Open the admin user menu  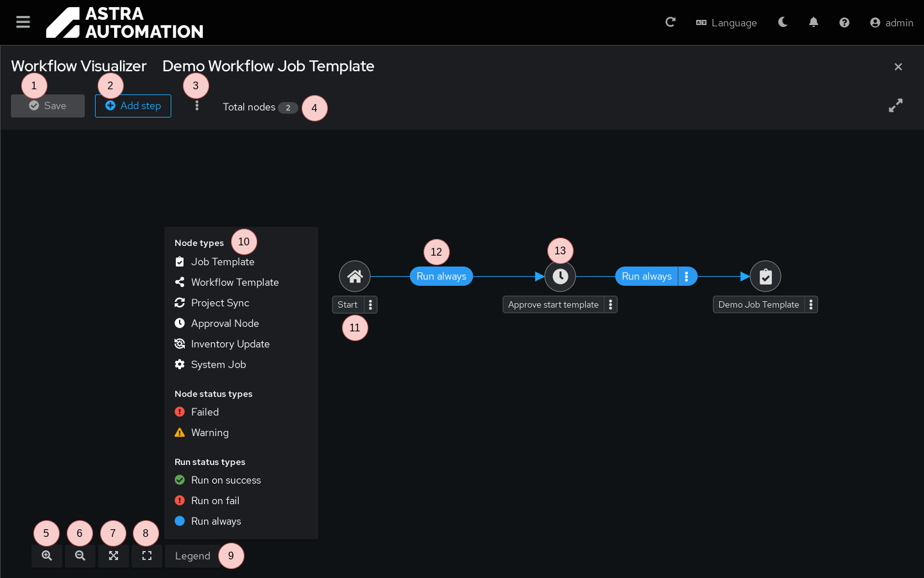(x=891, y=22)
